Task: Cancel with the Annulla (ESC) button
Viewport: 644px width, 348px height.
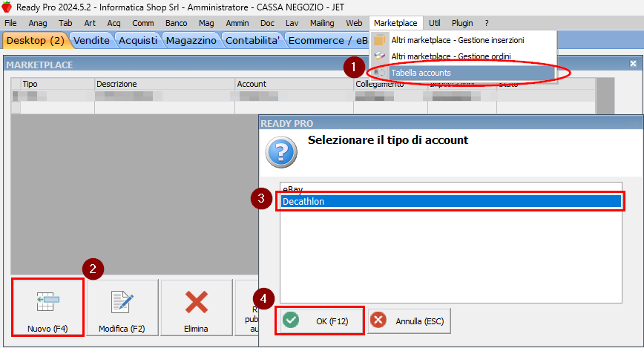Action: pos(409,321)
